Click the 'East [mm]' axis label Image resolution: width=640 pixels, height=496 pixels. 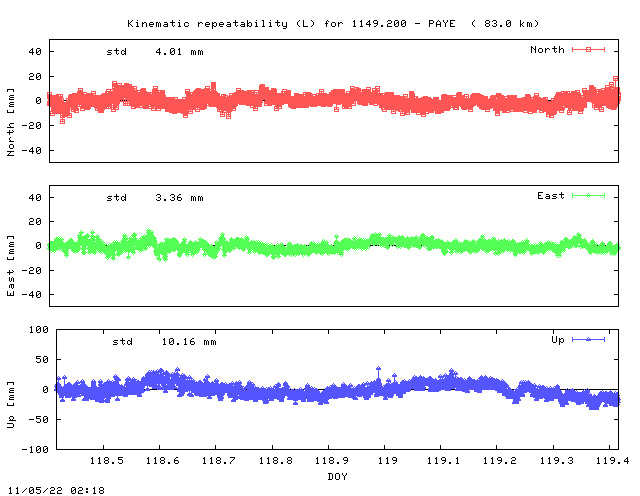tap(11, 266)
